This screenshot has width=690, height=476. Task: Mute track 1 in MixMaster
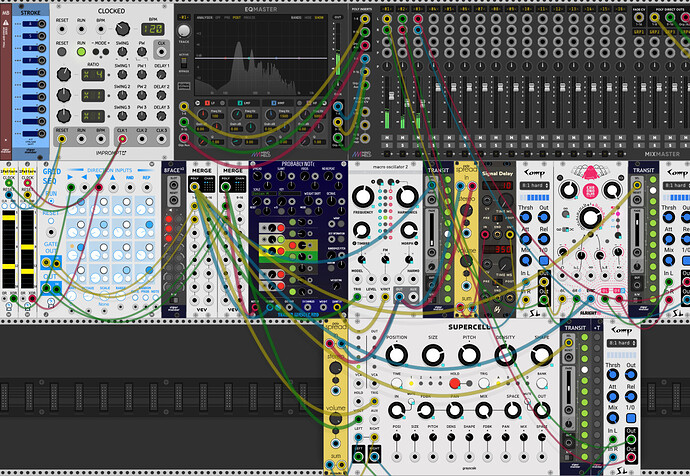[x=387, y=138]
